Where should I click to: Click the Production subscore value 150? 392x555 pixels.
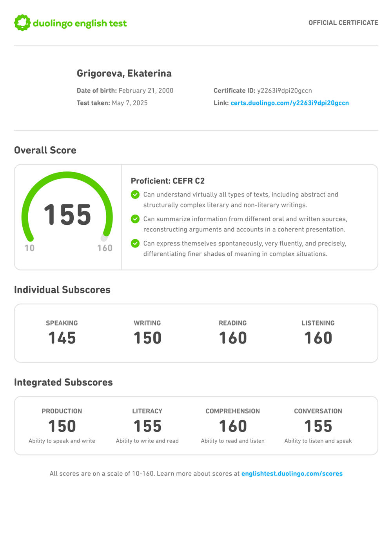(62, 426)
